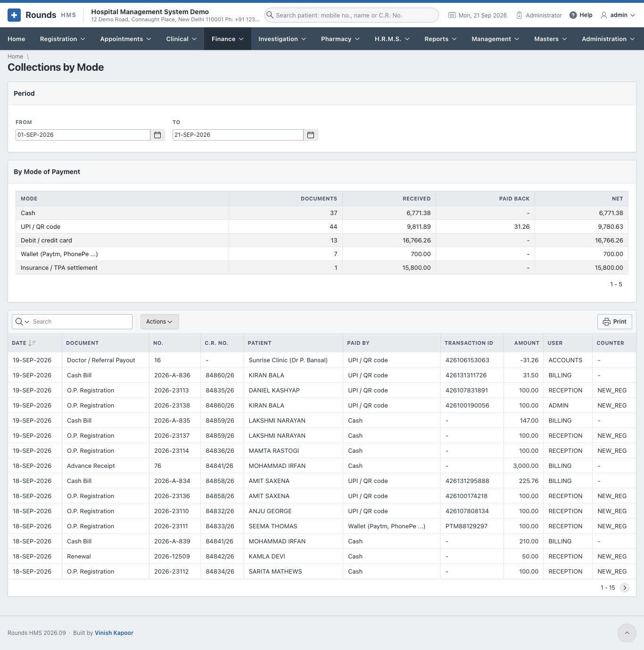
Task: Click the Help question mark icon
Action: coord(573,15)
